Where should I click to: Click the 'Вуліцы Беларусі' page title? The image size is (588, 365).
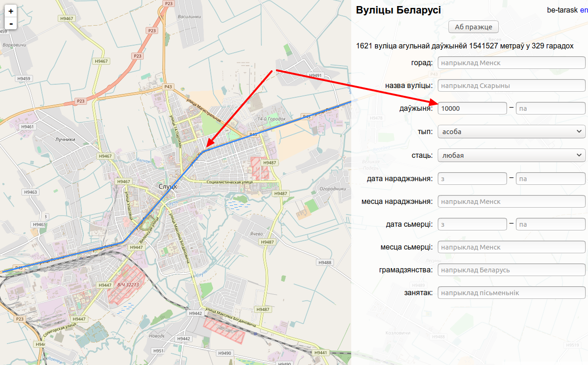tap(399, 10)
